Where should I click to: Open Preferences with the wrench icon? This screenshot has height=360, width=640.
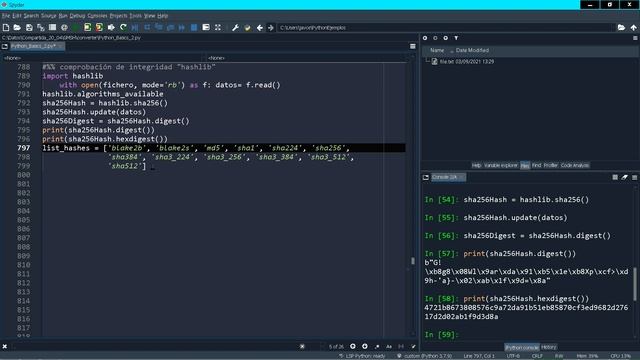(235, 27)
